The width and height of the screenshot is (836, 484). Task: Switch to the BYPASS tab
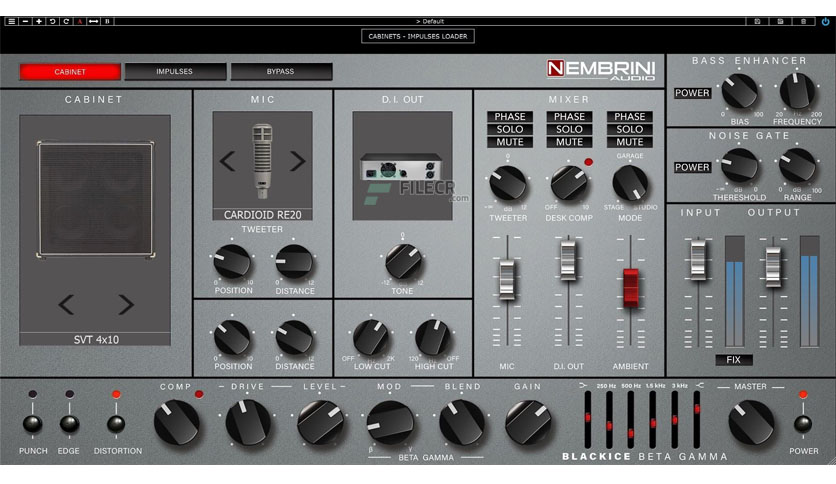[x=281, y=71]
